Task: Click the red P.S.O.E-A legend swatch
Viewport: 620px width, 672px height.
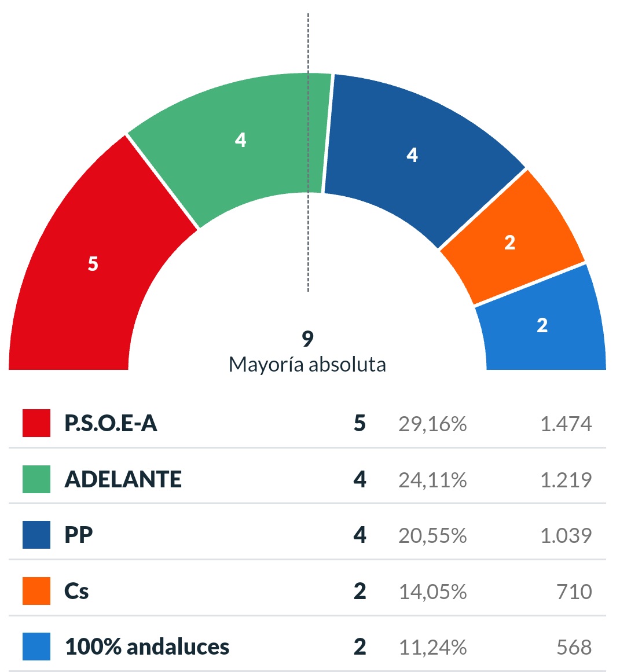Action: coord(36,423)
